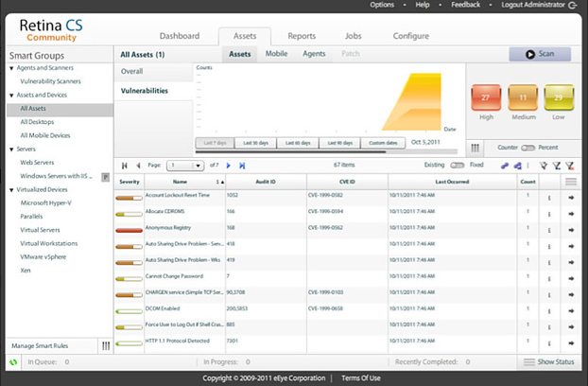588x386 pixels.
Task: Click the second blue group icon above table
Action: point(517,166)
